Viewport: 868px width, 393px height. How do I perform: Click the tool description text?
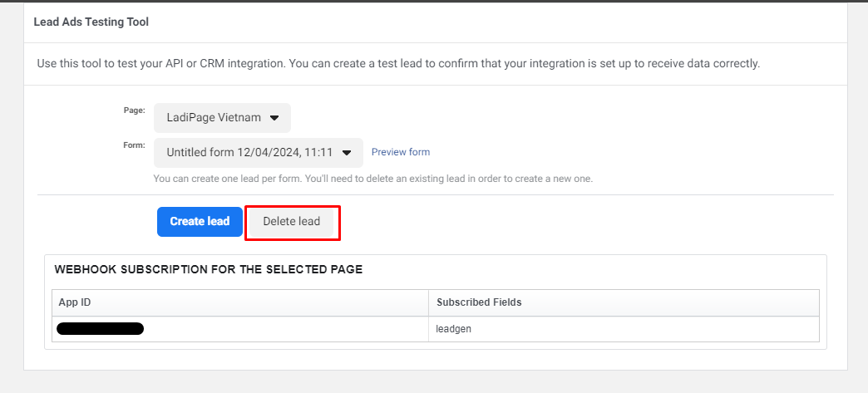[398, 63]
